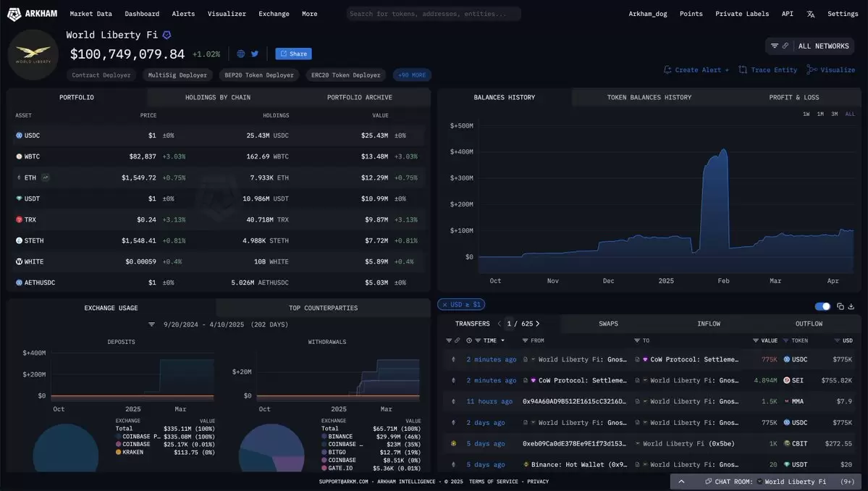Open the Visualizer nav item
The height and width of the screenshot is (491, 868).
click(227, 14)
